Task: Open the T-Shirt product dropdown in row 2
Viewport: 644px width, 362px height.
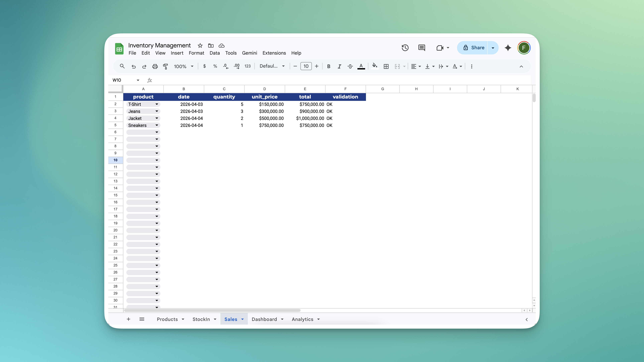Action: tap(157, 104)
